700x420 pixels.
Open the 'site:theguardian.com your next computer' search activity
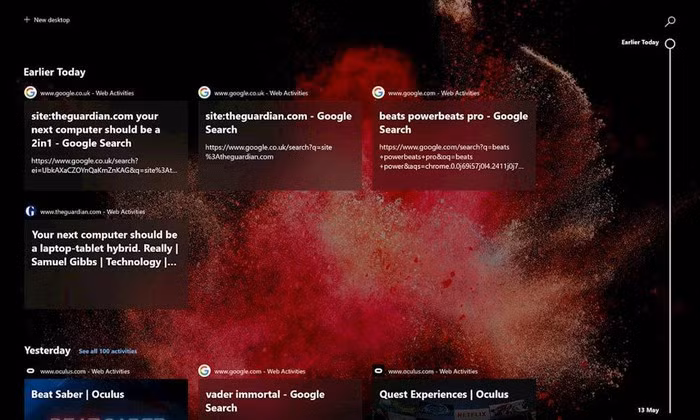click(x=105, y=144)
